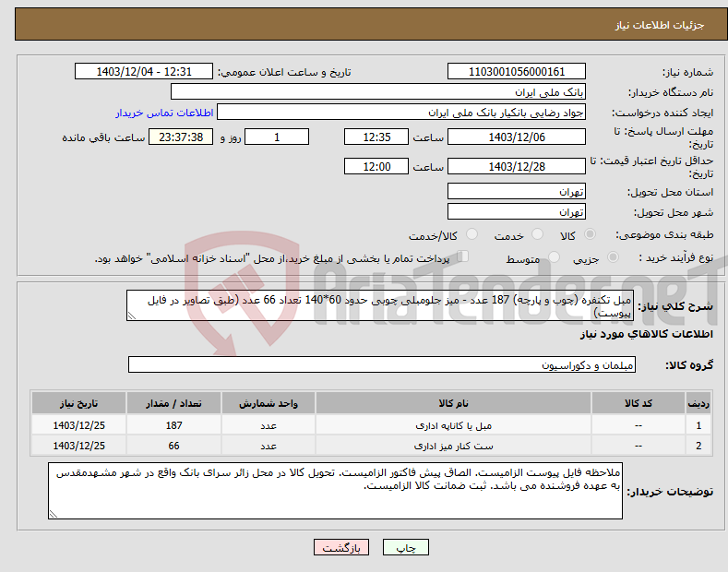Click the کد کالا column header

(638, 403)
